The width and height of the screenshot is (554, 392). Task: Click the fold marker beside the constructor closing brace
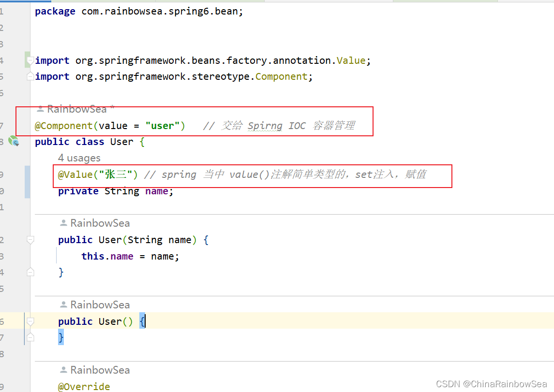pyautogui.click(x=30, y=272)
